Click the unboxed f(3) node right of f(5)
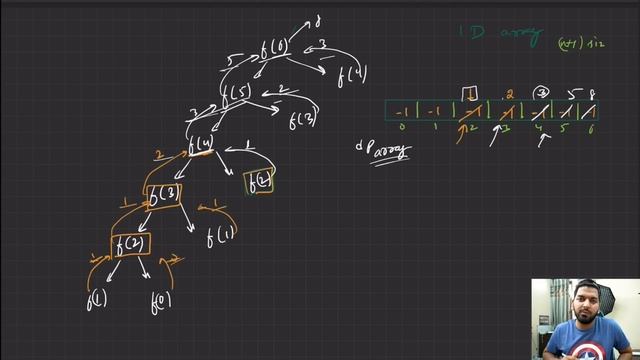Viewport: 640px width, 360px height. [x=303, y=119]
